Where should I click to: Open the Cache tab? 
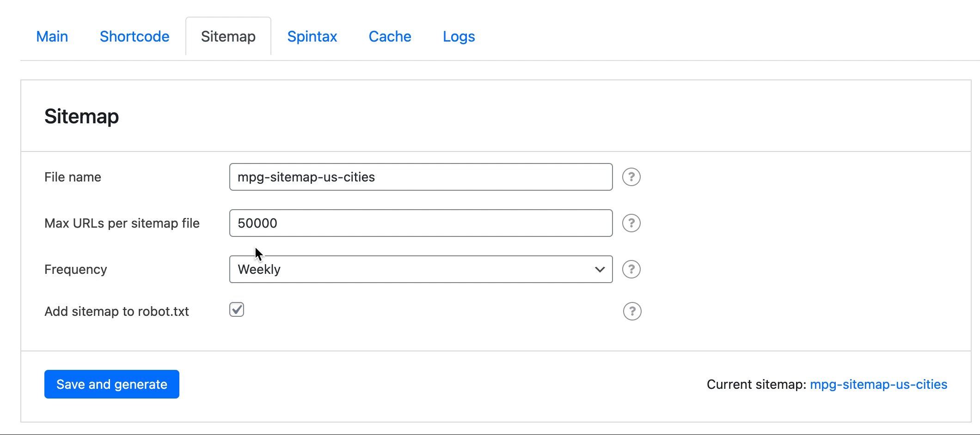coord(390,36)
